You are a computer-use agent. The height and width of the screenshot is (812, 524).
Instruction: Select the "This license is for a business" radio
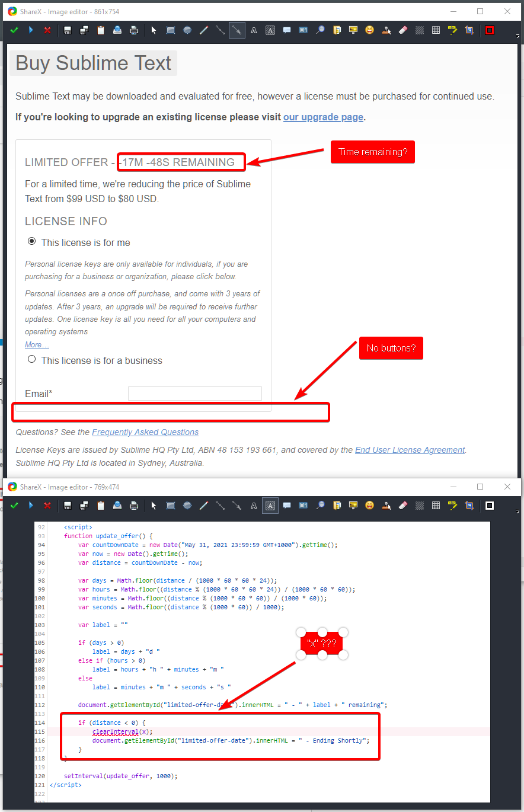[32, 359]
